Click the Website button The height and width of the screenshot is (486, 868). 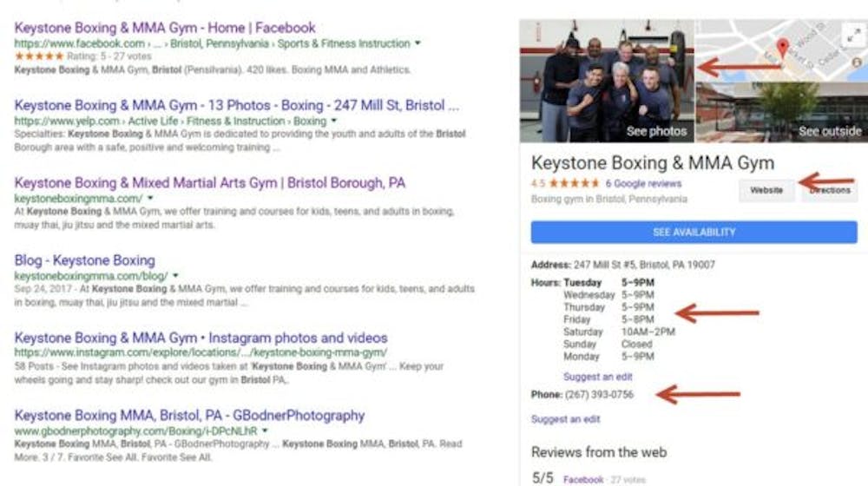pyautogui.click(x=766, y=190)
